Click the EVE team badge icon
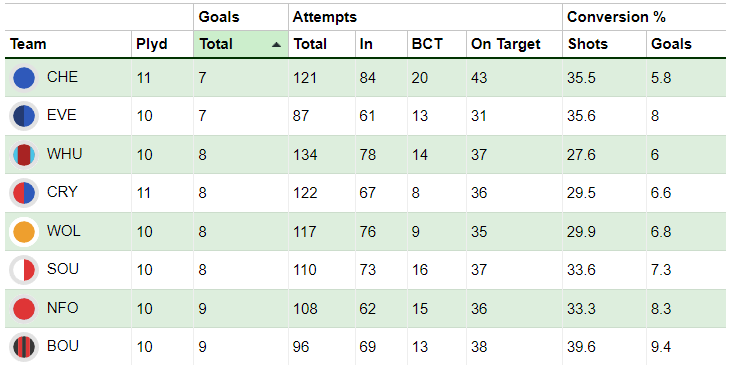The width and height of the screenshot is (729, 368). (x=24, y=116)
